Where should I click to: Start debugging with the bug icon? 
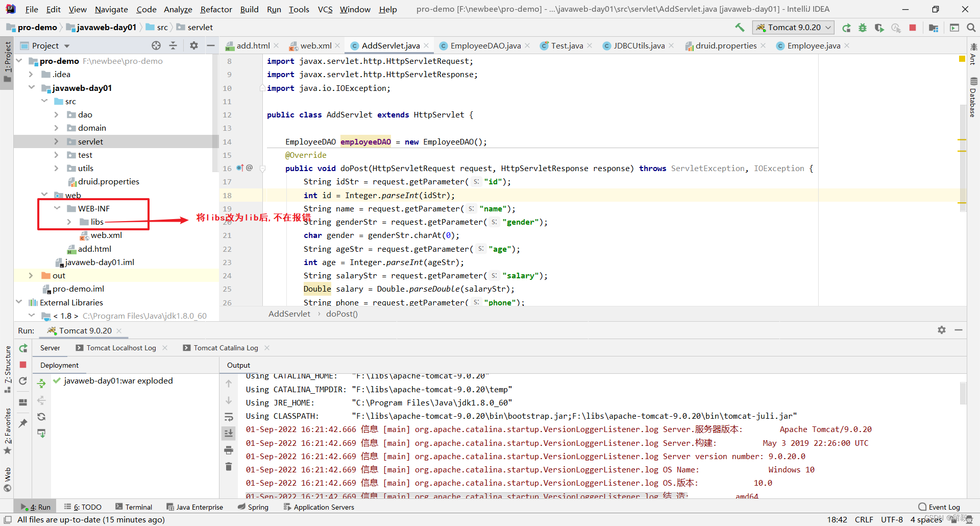tap(863, 28)
